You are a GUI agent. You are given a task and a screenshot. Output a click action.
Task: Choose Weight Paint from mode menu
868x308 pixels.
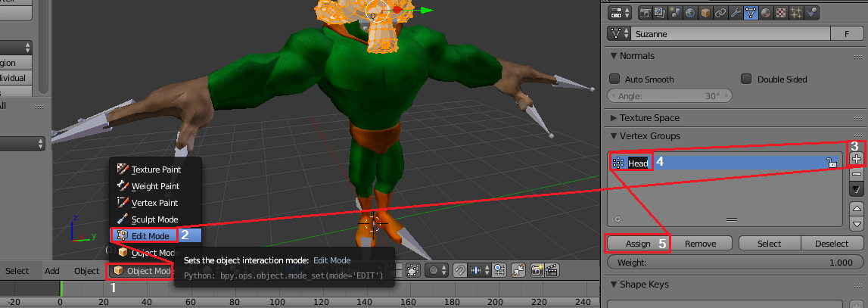(x=155, y=186)
